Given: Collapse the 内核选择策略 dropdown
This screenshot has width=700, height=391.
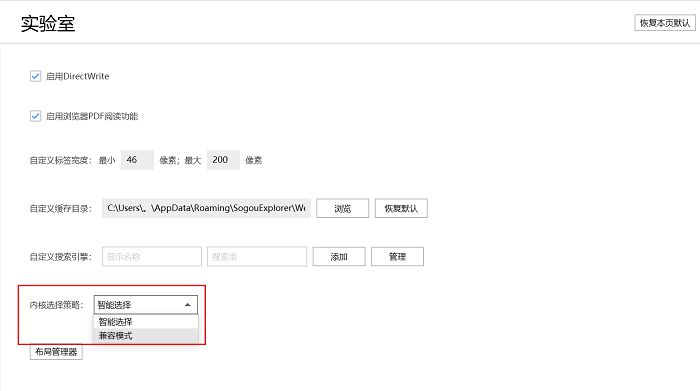Looking at the screenshot, I should (146, 305).
